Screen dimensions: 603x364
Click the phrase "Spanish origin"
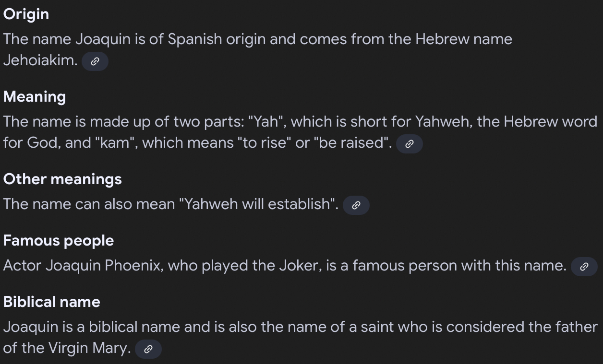[216, 39]
